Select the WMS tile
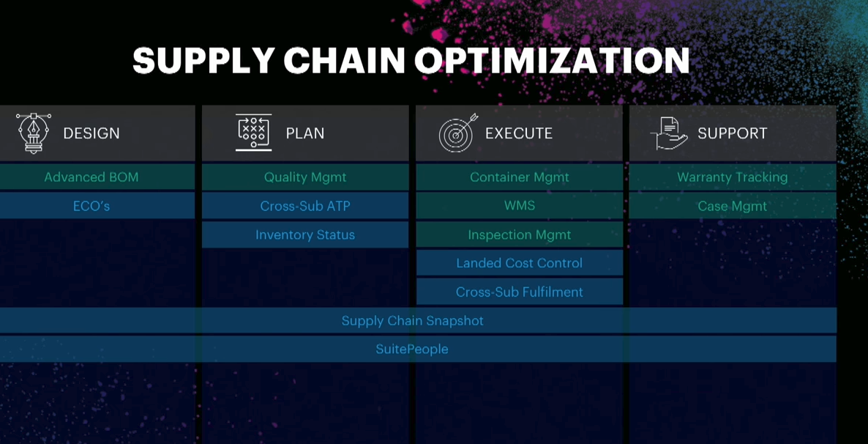 point(520,206)
